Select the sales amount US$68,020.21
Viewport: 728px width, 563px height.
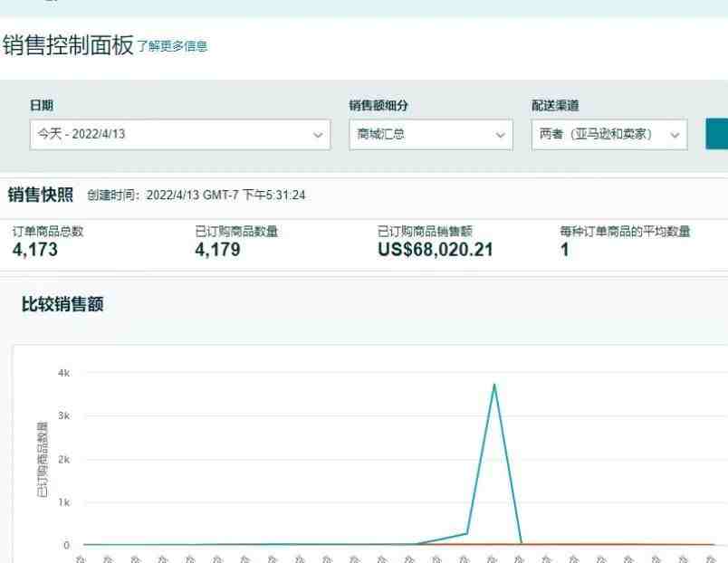click(x=436, y=250)
